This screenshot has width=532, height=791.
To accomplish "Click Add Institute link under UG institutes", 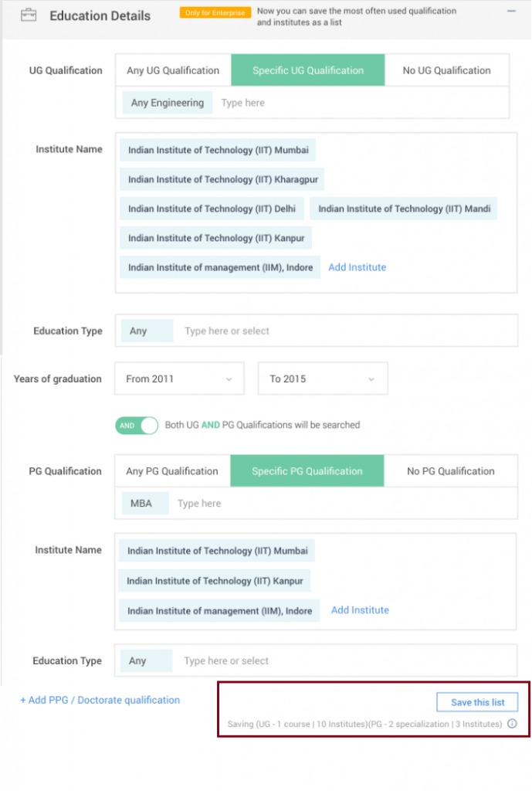I will [x=357, y=267].
